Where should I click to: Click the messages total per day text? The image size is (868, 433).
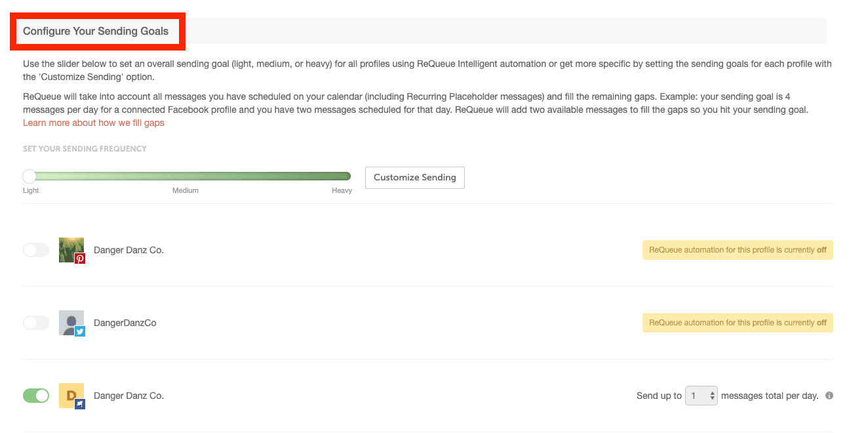[x=770, y=396]
